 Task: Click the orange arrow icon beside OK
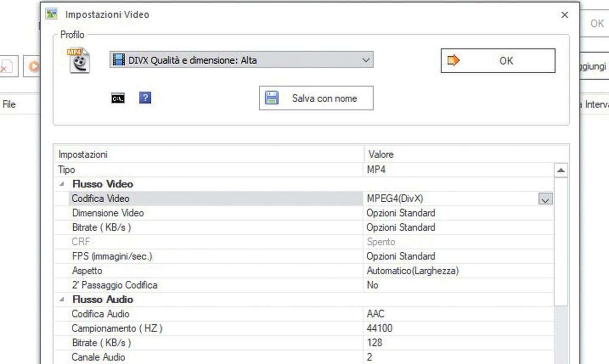[454, 60]
